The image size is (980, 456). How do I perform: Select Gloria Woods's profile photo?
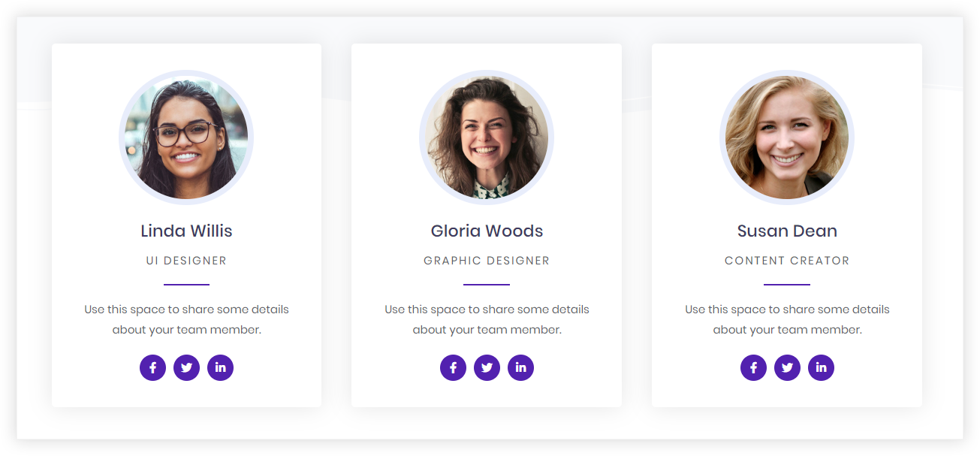click(487, 137)
